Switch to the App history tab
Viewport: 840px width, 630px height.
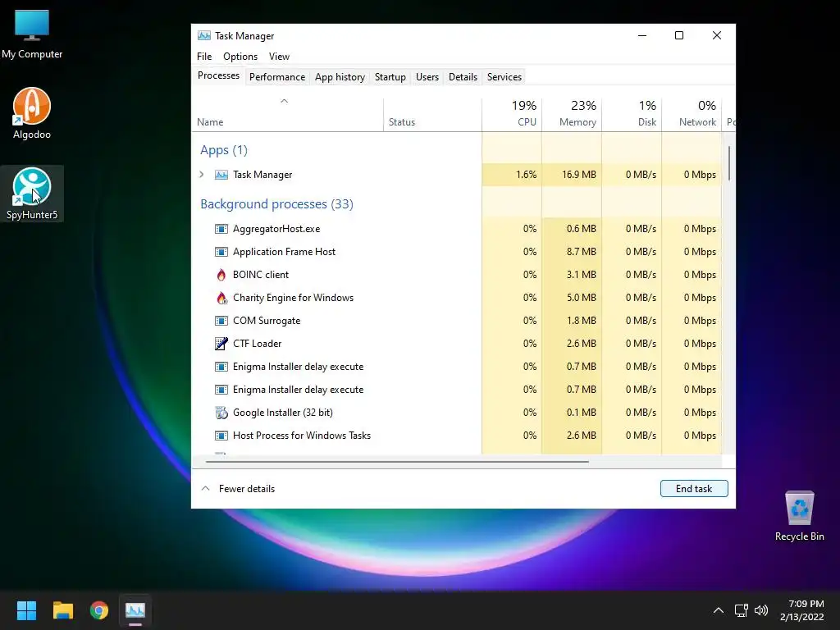coord(340,76)
